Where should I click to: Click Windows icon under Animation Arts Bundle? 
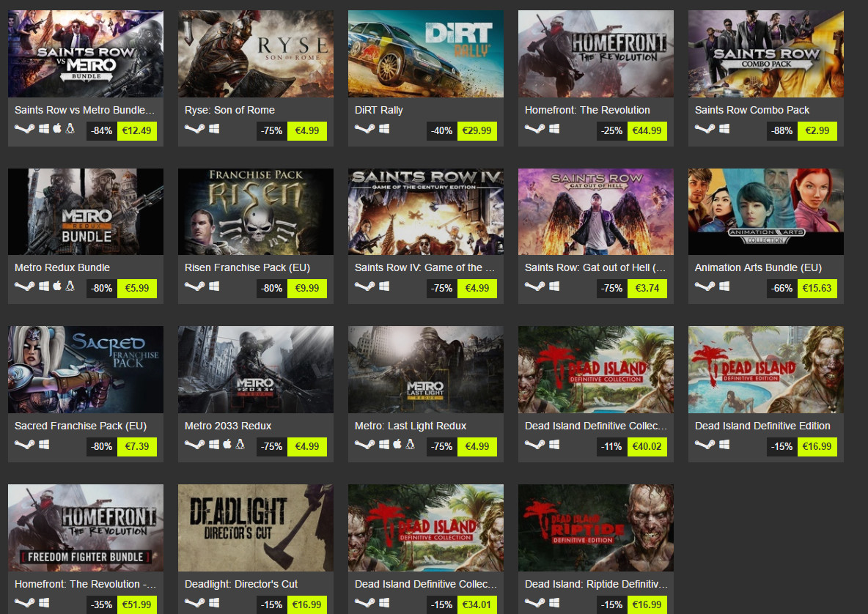pos(724,286)
